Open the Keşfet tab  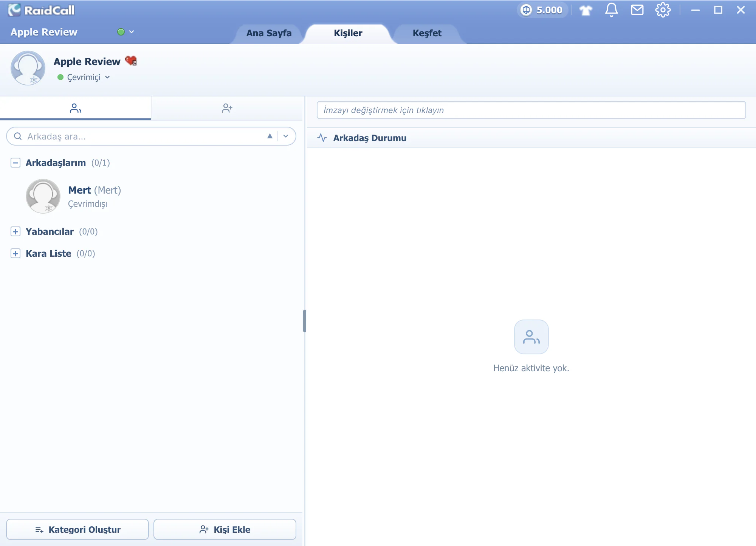pos(427,33)
